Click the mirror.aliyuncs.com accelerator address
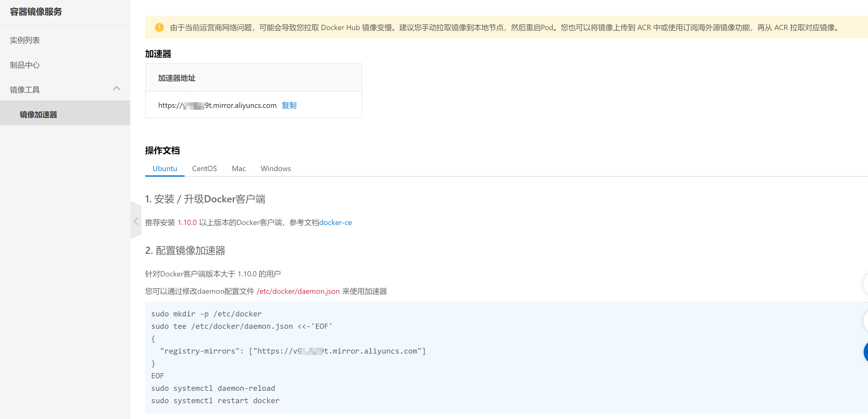Viewport: 868px width, 419px height. [x=217, y=105]
